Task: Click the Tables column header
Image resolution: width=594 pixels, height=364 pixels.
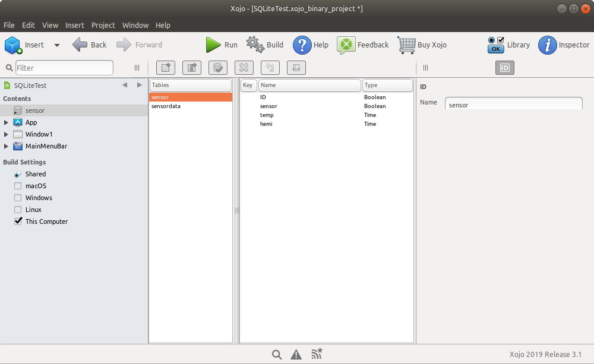Action: (x=191, y=86)
